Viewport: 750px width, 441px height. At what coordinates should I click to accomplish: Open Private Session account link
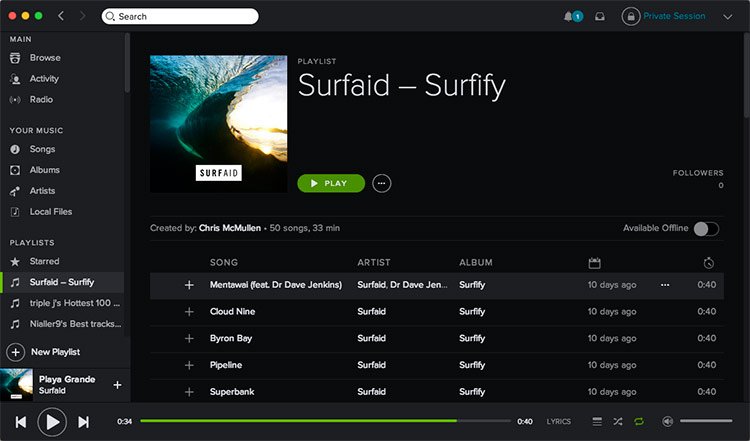click(674, 16)
